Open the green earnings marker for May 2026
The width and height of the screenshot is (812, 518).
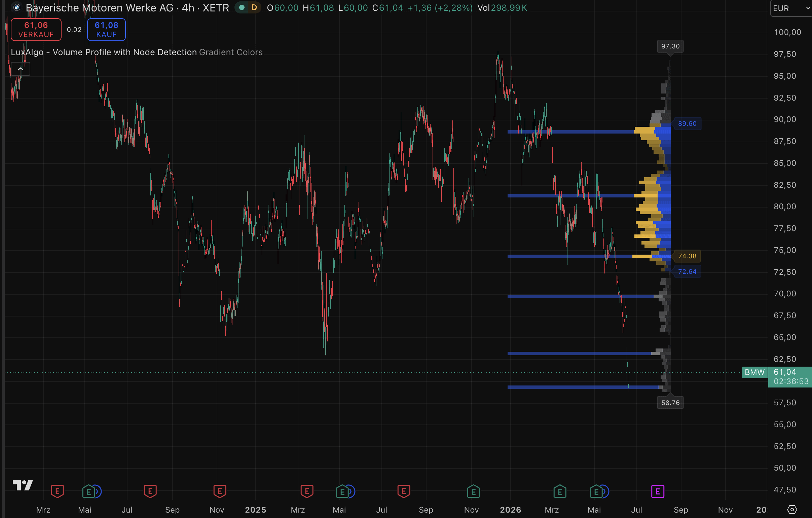(x=596, y=491)
